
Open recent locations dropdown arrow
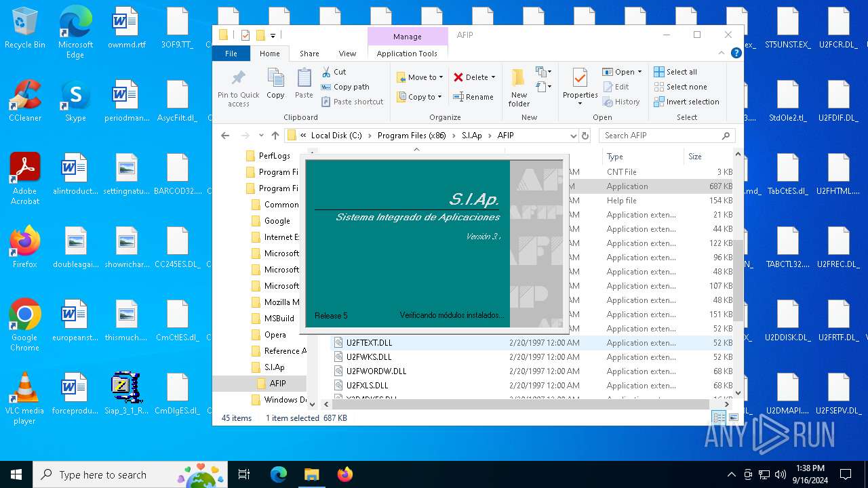(261, 136)
